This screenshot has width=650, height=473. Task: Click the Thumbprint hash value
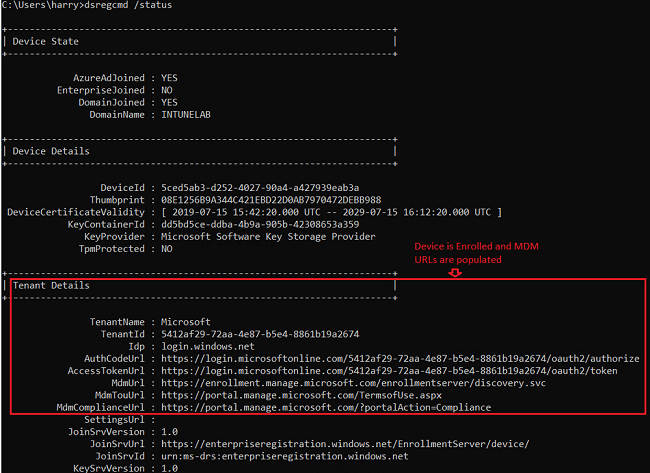coord(271,200)
